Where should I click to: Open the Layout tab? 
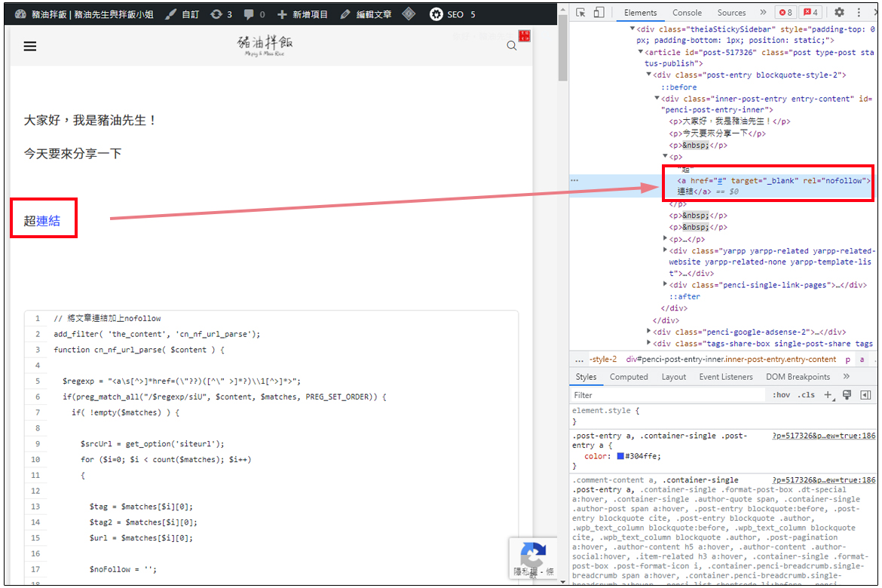[x=673, y=377]
